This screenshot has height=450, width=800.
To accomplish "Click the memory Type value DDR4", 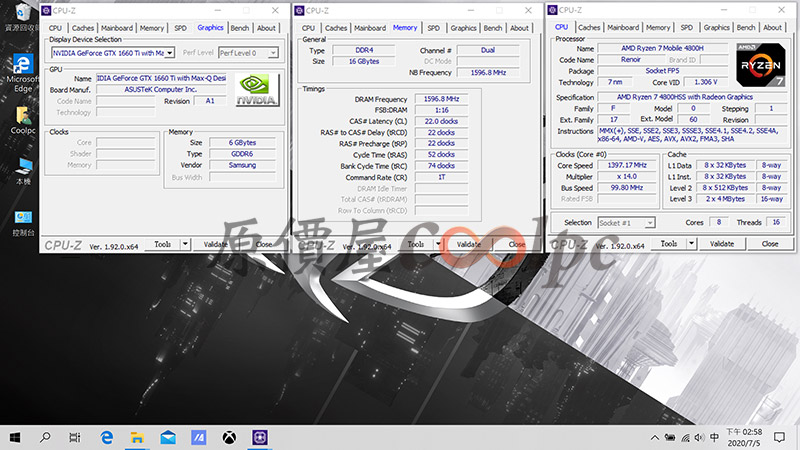I will [x=364, y=50].
